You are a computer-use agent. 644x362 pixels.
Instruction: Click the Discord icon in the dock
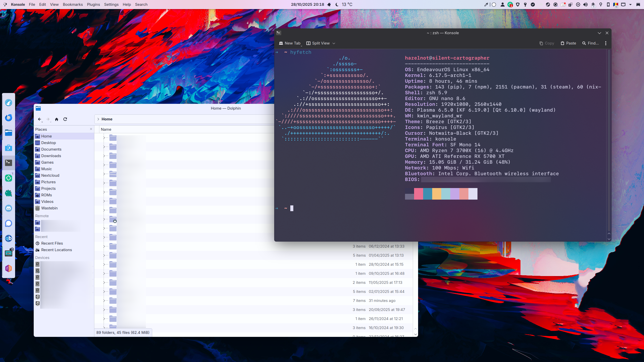tap(9, 208)
